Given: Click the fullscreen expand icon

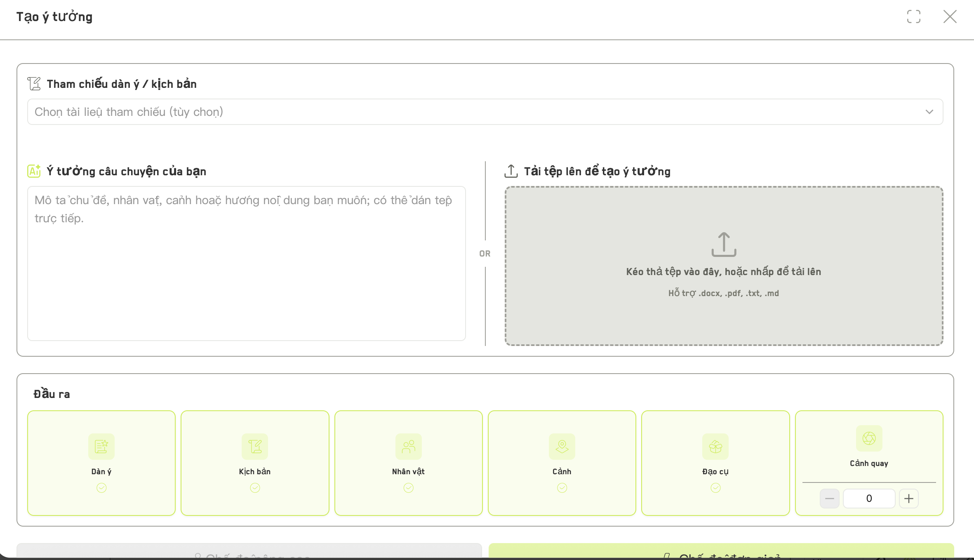Looking at the screenshot, I should click(x=913, y=16).
